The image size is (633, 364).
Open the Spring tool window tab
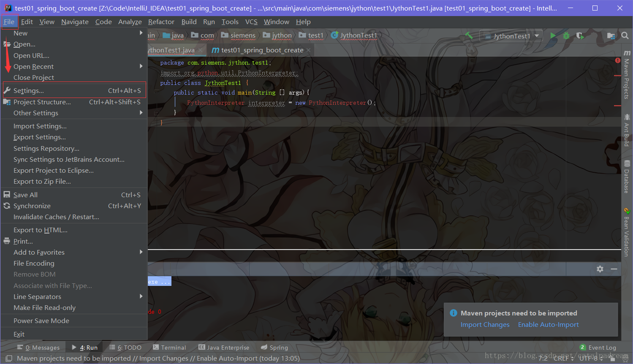[274, 348]
